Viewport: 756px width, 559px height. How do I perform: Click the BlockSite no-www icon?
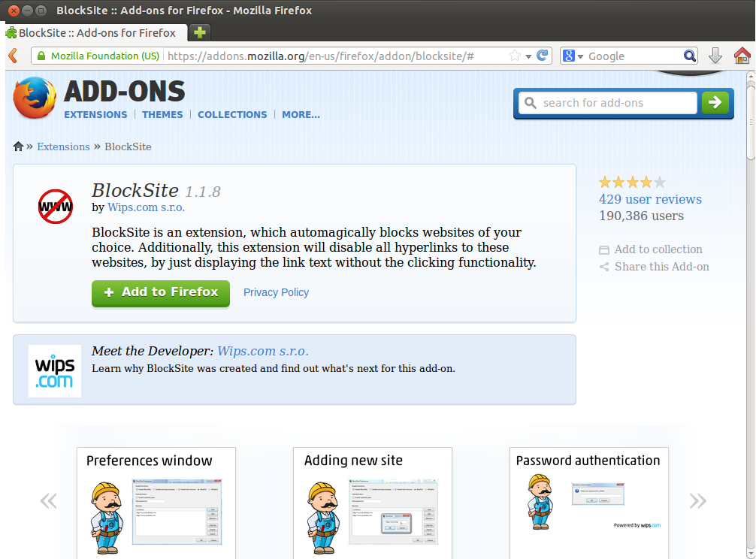[x=56, y=207]
